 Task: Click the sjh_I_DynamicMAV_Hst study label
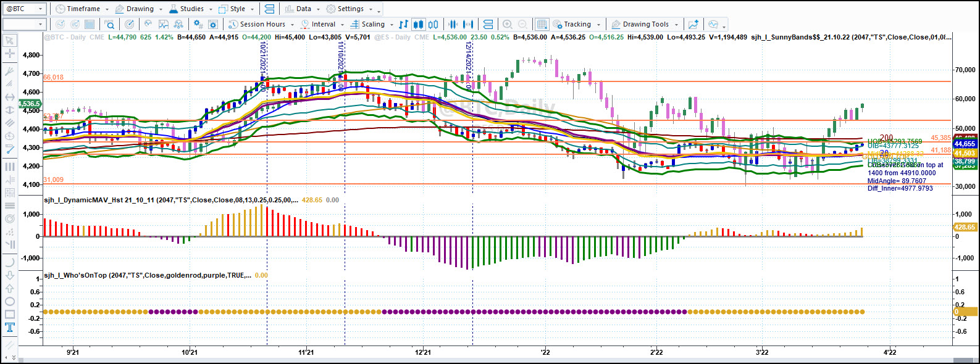[x=172, y=200]
